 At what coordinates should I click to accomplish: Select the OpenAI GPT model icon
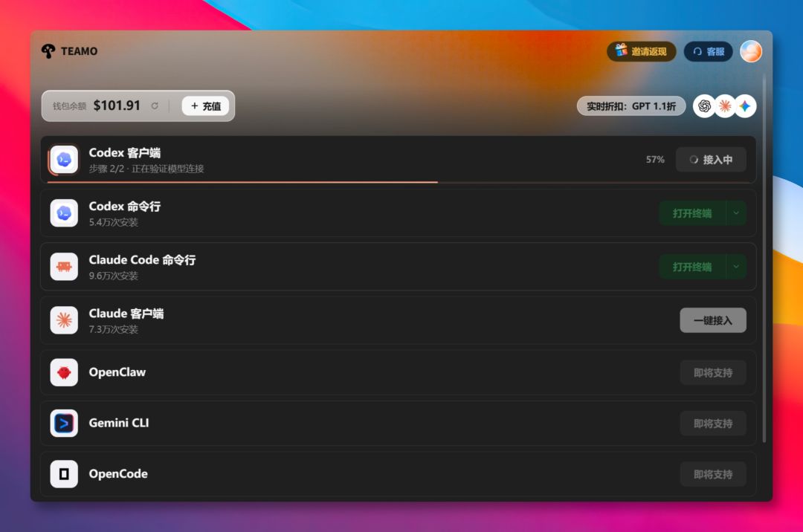(x=704, y=106)
